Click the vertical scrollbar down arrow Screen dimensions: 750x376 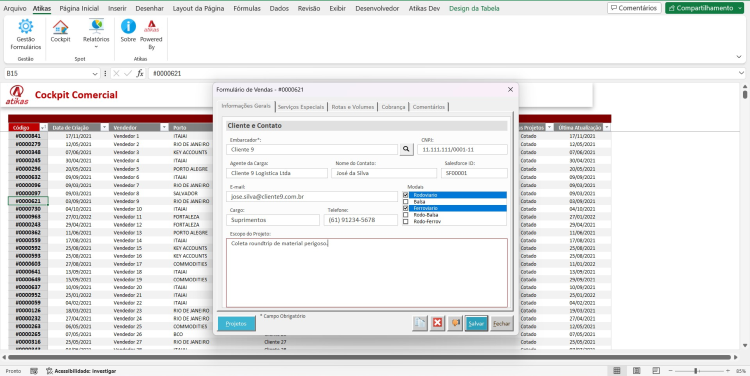pyautogui.click(x=744, y=345)
